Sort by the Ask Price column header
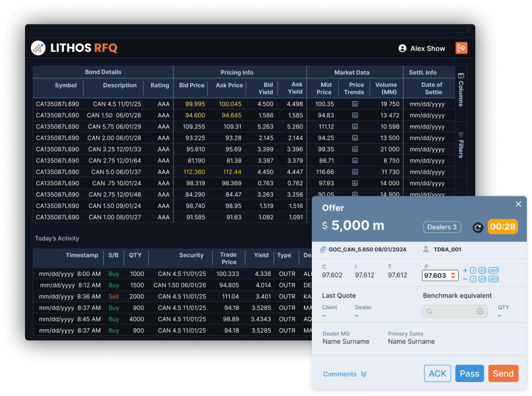The image size is (532, 396). 230,85
